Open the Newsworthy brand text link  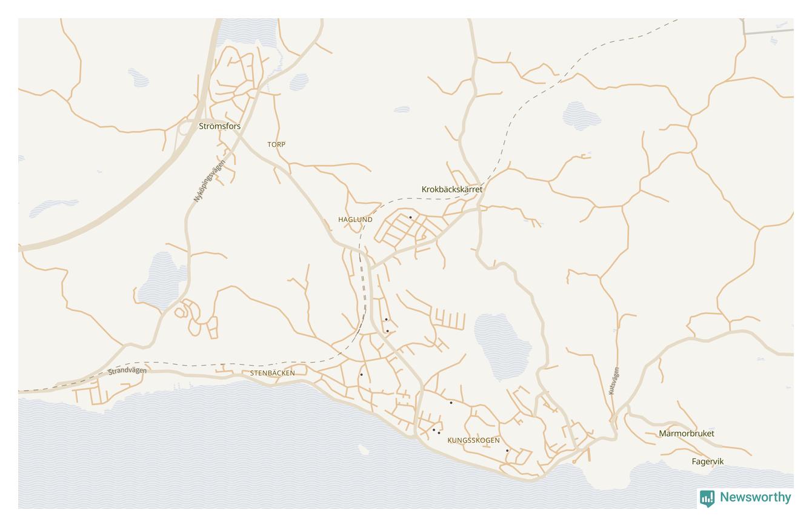tap(755, 497)
